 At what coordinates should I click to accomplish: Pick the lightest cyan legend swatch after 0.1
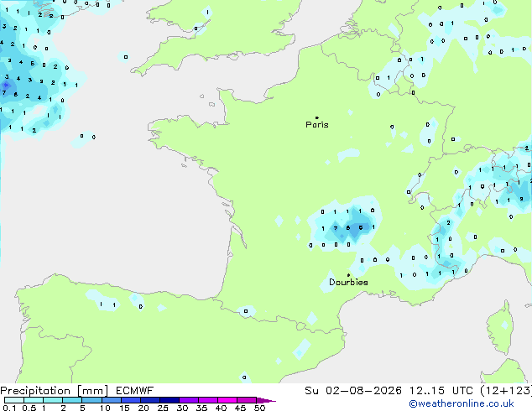pos(14,400)
